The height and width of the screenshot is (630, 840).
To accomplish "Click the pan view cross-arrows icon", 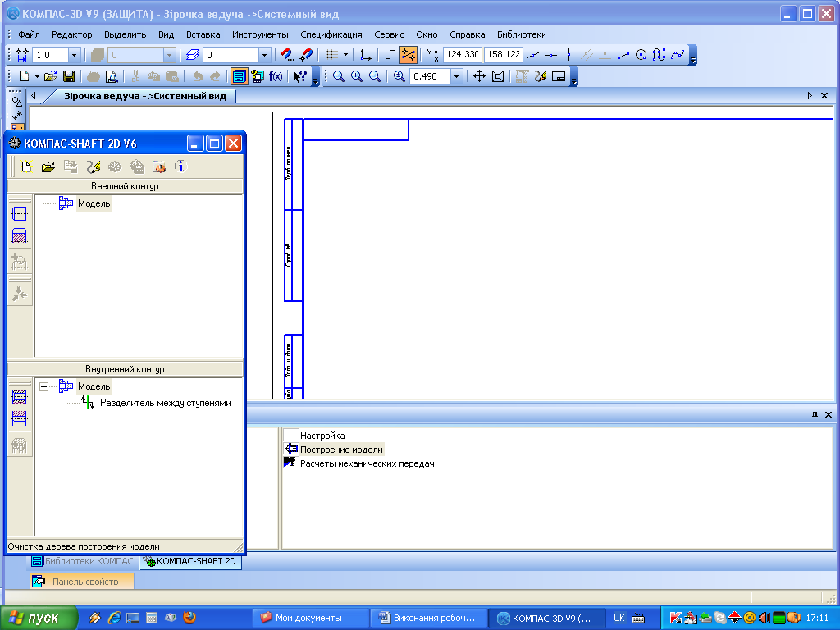I will coord(479,76).
